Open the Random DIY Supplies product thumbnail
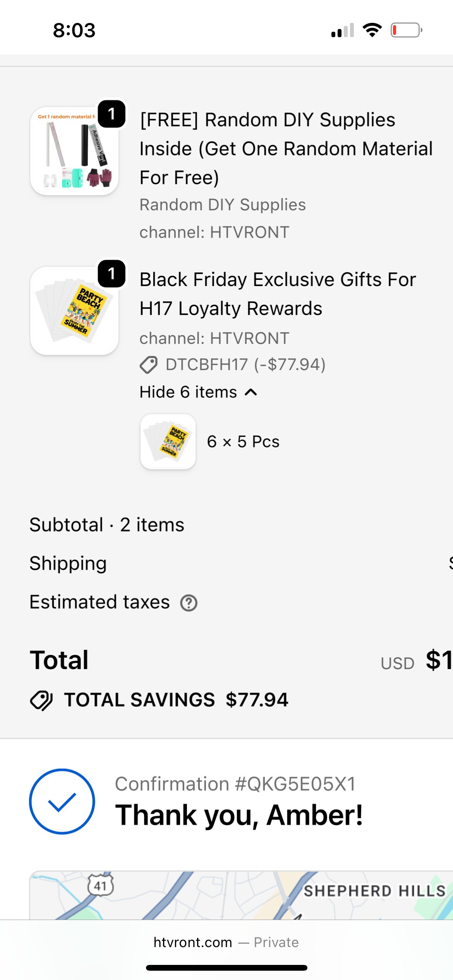The height and width of the screenshot is (980, 453). point(74,151)
